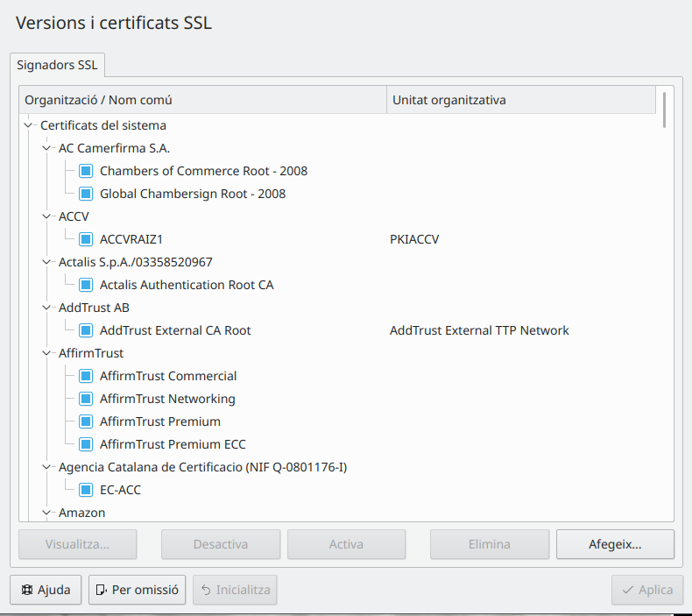Collapse the Certificats del sistema tree
The height and width of the screenshot is (616, 692).
tap(31, 125)
